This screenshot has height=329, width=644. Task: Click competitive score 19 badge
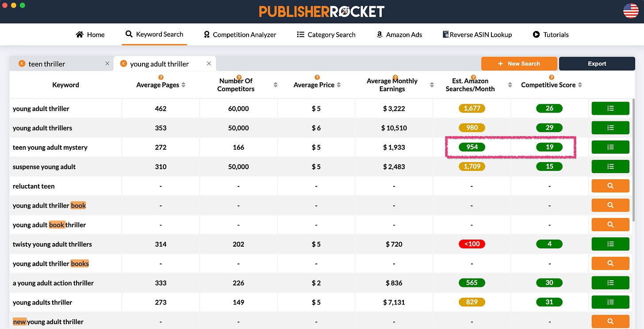click(x=549, y=147)
